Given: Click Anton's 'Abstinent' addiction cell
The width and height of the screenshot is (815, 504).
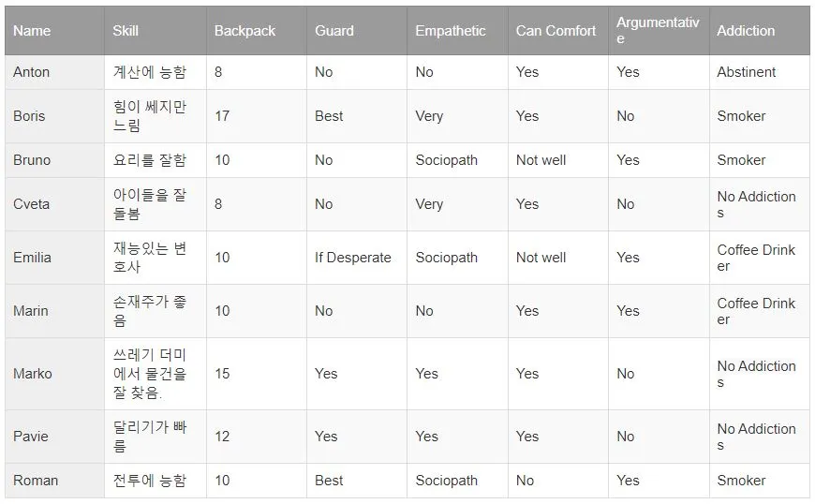Looking at the screenshot, I should (x=747, y=72).
